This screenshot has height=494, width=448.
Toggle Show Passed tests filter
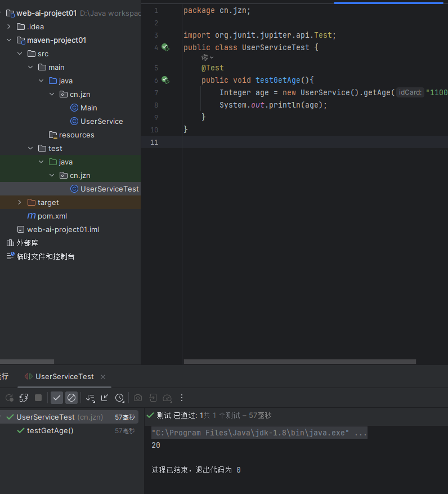coord(57,398)
